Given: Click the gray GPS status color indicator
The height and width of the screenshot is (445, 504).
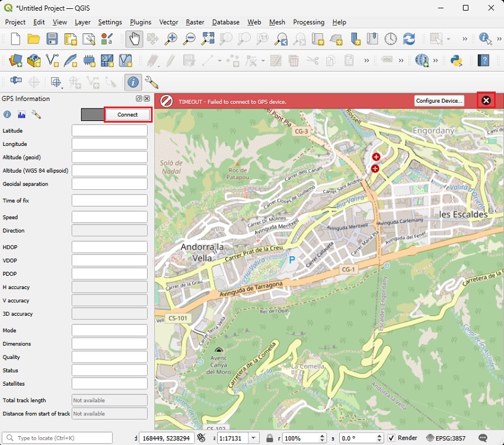Looking at the screenshot, I should tap(92, 115).
